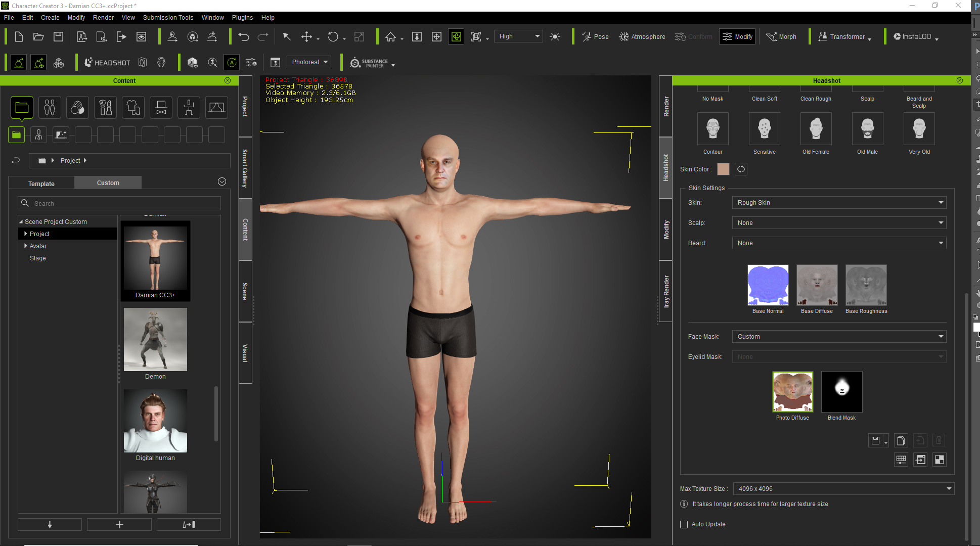
Task: Click the Redo arrow icon
Action: click(263, 36)
